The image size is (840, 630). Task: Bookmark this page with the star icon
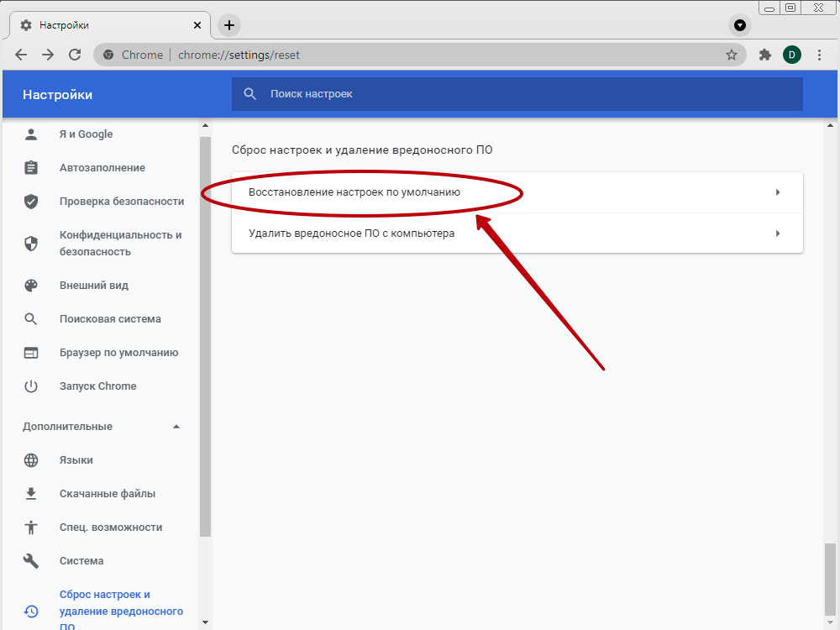coord(731,55)
